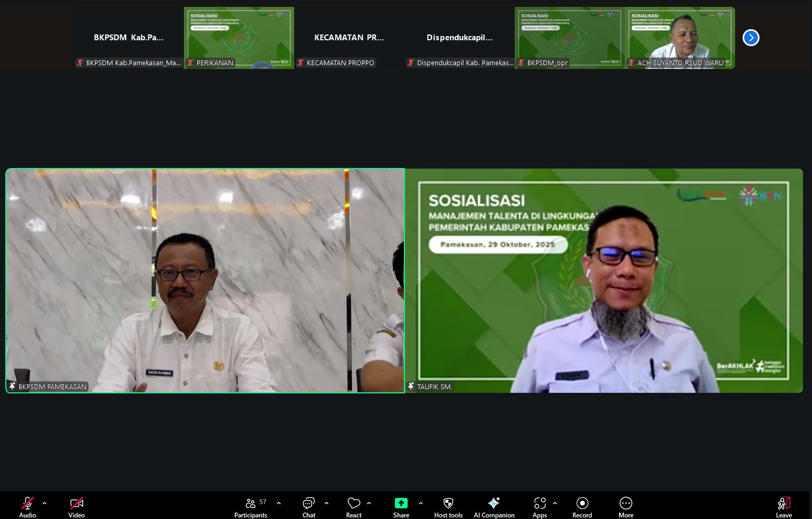Open the Apps menu
812x519 pixels.
coord(540,506)
